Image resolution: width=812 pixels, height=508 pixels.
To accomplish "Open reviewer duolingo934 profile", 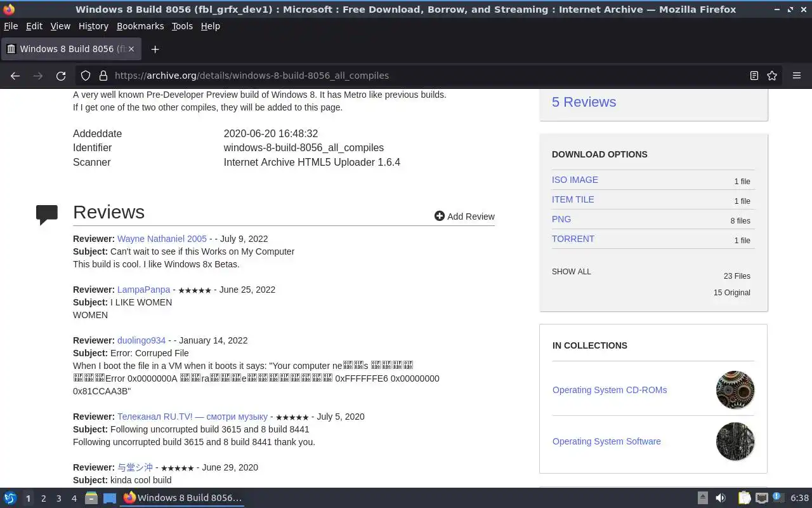I will click(141, 340).
